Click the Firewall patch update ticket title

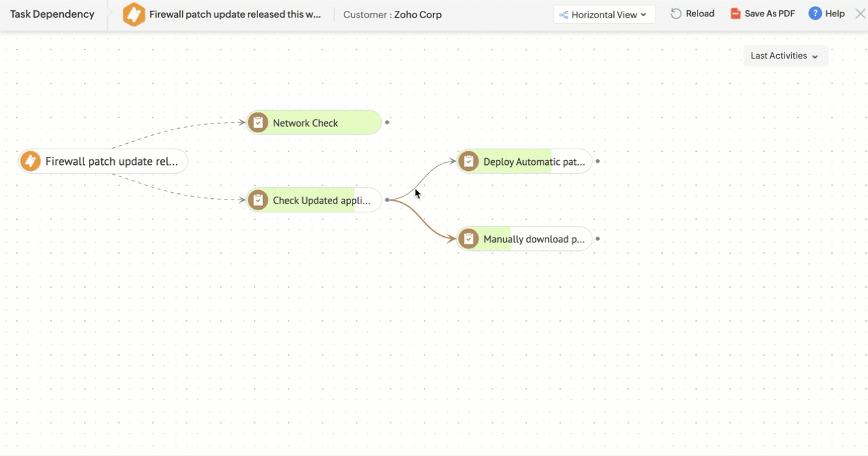[x=235, y=14]
